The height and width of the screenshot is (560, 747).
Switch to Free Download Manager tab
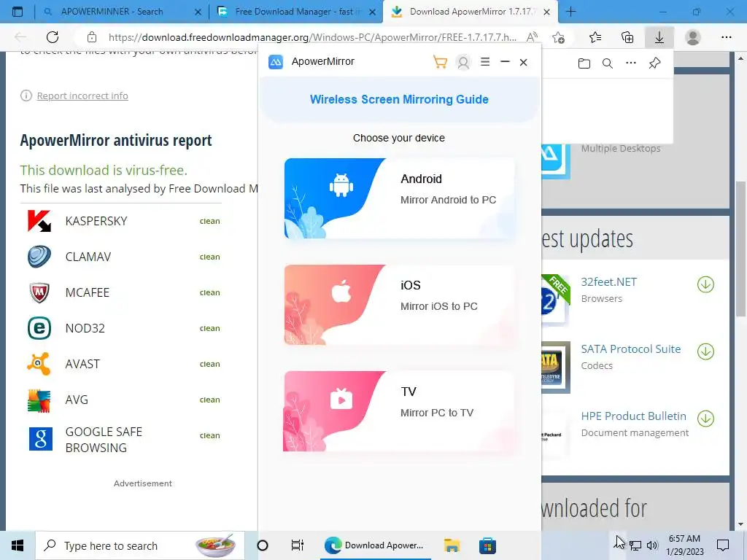click(x=294, y=12)
